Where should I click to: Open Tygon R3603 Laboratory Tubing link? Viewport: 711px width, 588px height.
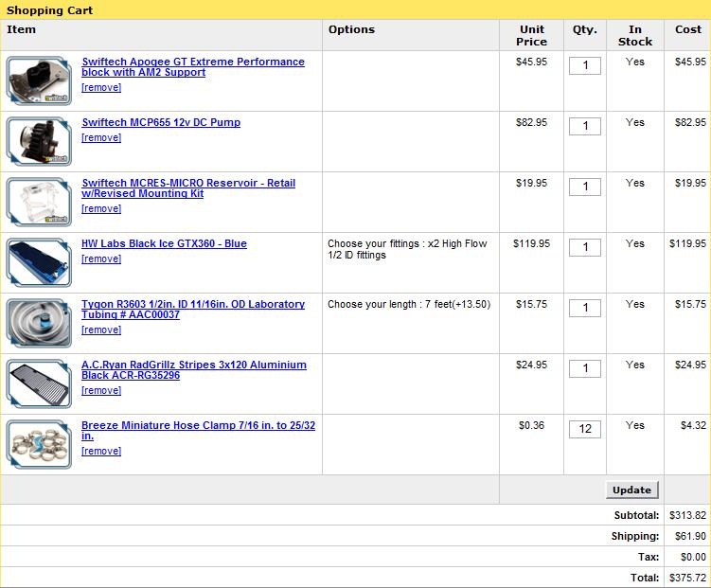click(193, 310)
